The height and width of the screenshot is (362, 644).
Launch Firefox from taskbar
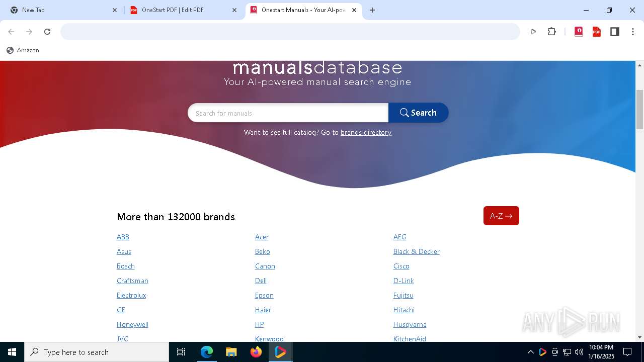pyautogui.click(x=256, y=352)
